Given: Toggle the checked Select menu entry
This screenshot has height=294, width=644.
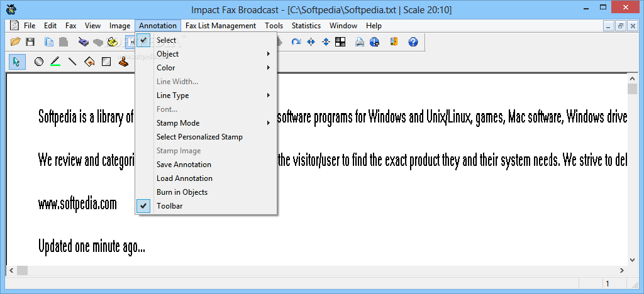Looking at the screenshot, I should (x=206, y=40).
